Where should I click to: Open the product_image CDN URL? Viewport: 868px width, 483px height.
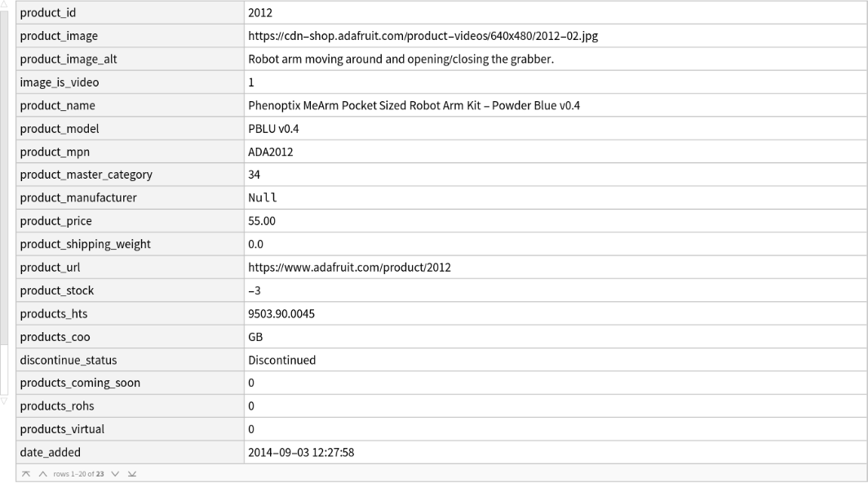point(423,36)
